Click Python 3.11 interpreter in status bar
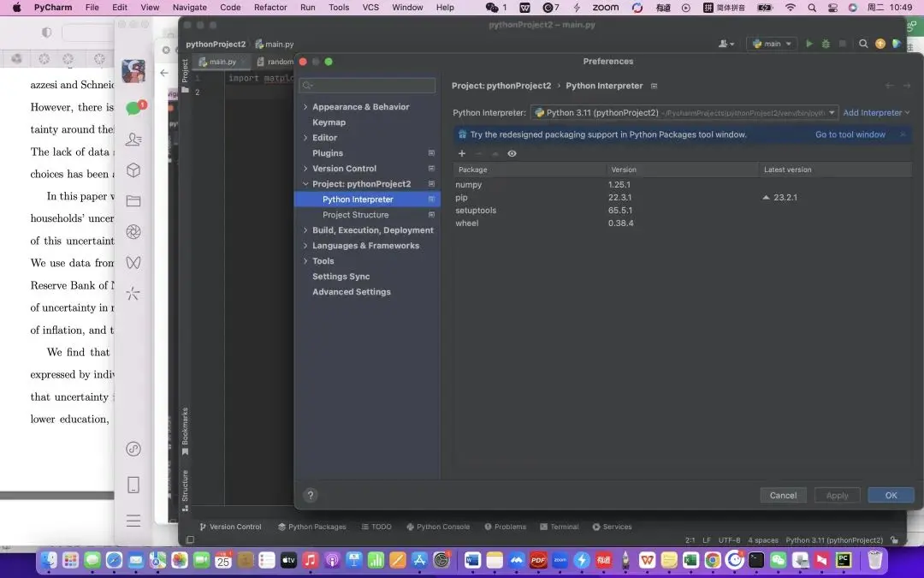This screenshot has height=578, width=924. coord(834,540)
